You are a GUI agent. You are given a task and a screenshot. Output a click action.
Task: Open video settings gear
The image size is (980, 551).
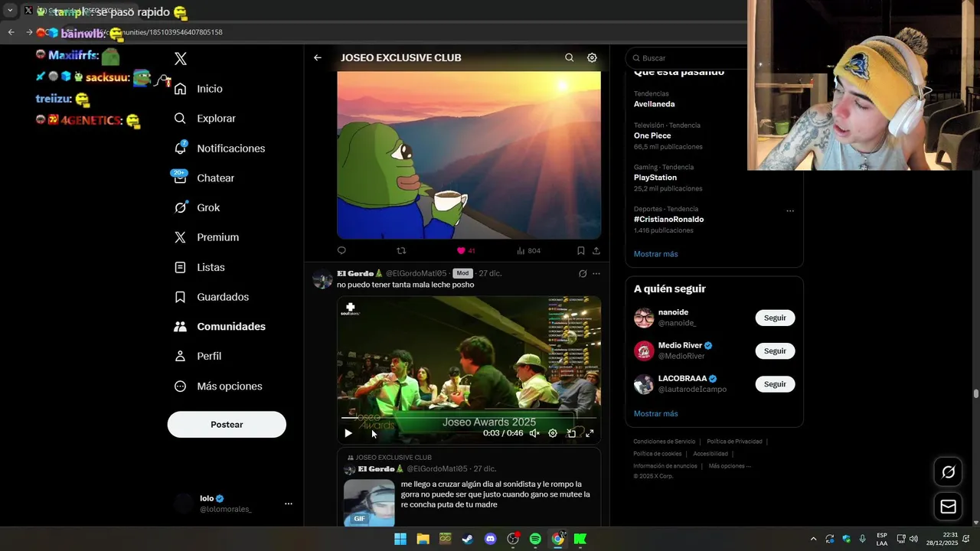pos(553,433)
